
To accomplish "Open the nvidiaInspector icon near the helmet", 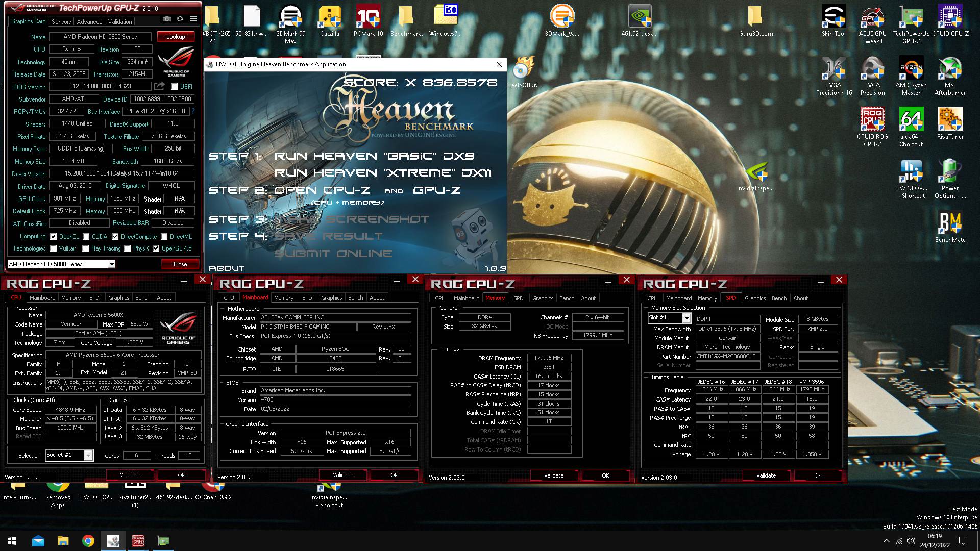I will (x=756, y=176).
